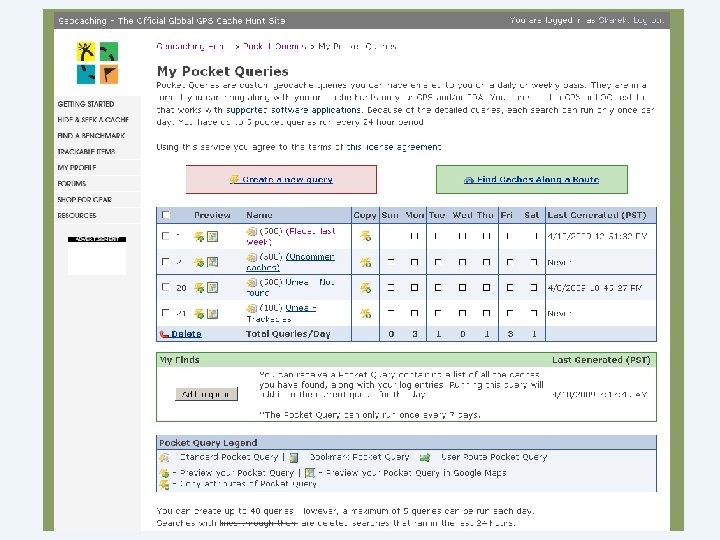Open Google Maps preview for Umeå Trackables
Image resolution: width=720 pixels, height=540 pixels.
(x=212, y=314)
